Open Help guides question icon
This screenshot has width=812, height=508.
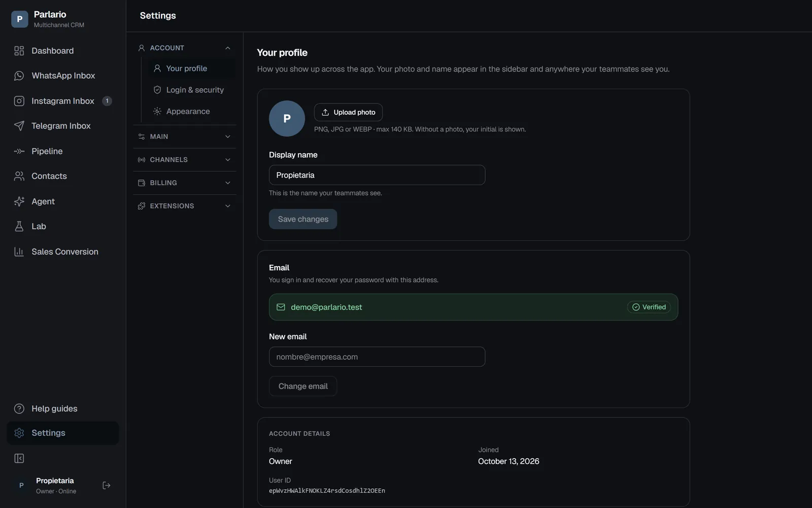(x=19, y=409)
